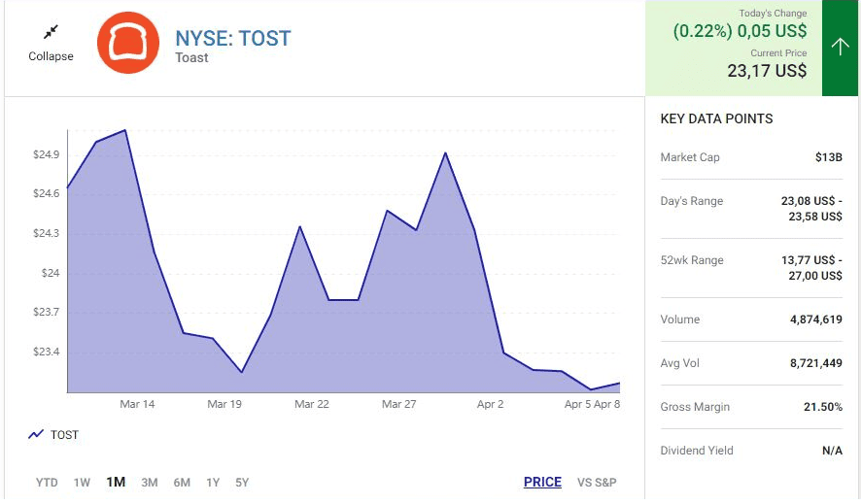Click the Mar 14 axis label
The image size is (862, 504).
tap(137, 404)
